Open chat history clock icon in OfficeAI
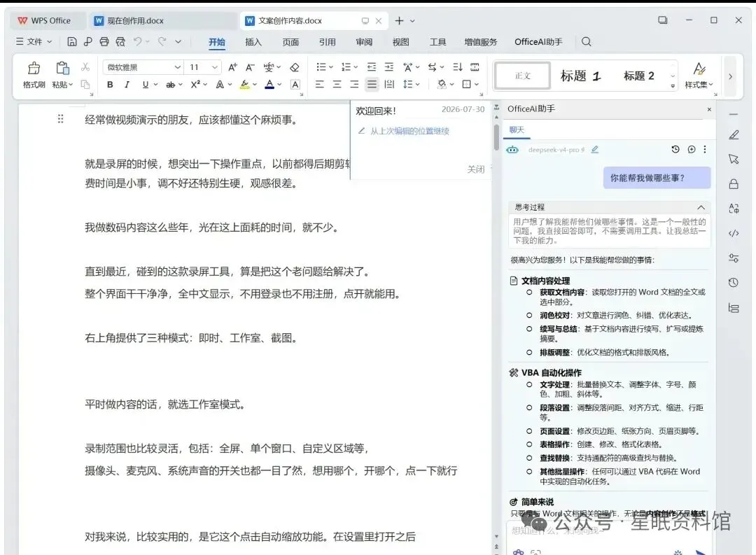The width and height of the screenshot is (756, 555). coord(675,150)
